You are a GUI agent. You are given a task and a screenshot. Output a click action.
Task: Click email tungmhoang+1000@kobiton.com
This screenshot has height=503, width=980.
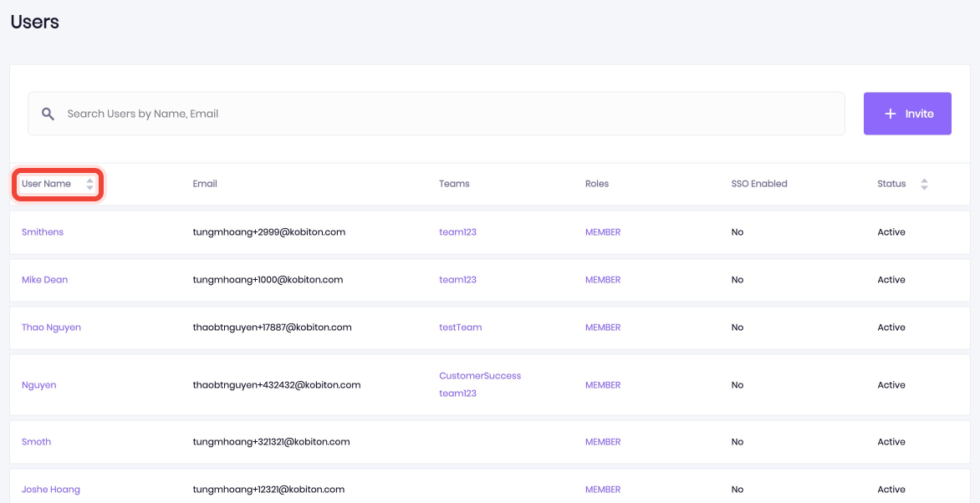click(x=268, y=279)
